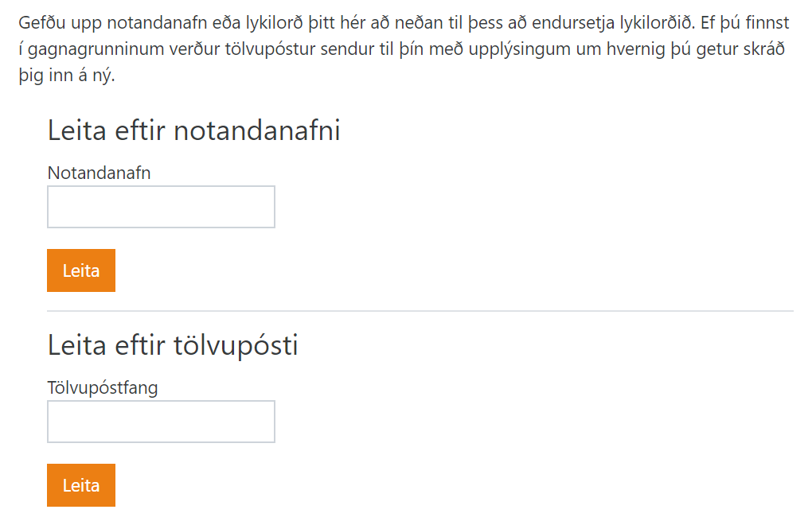Screen dimensions: 812x525
Task: Click the orange email search button
Action: click(80, 485)
